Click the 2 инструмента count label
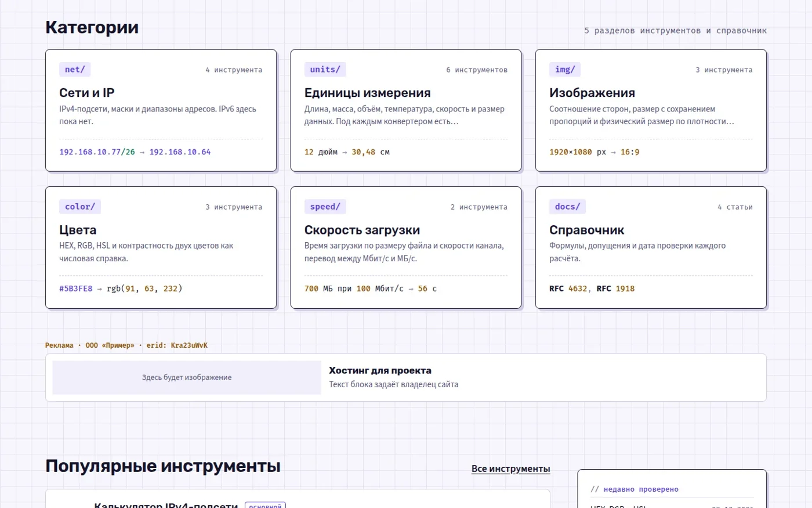The height and width of the screenshot is (508, 812). click(479, 207)
